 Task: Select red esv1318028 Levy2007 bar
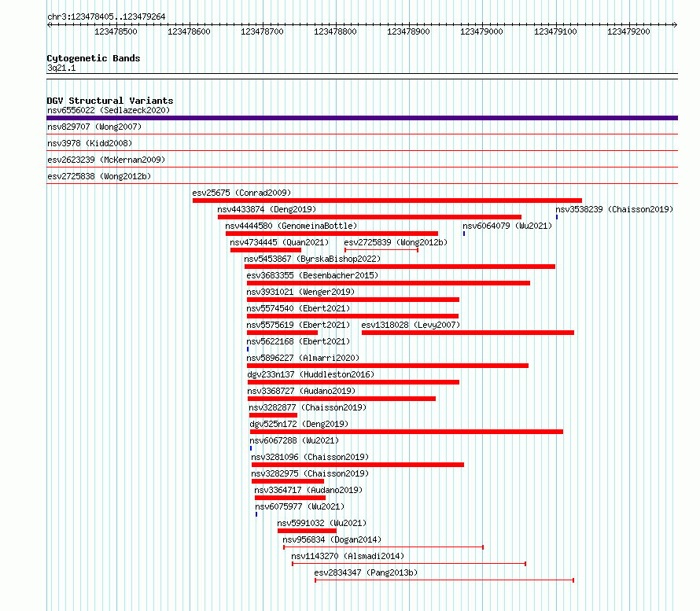click(468, 333)
